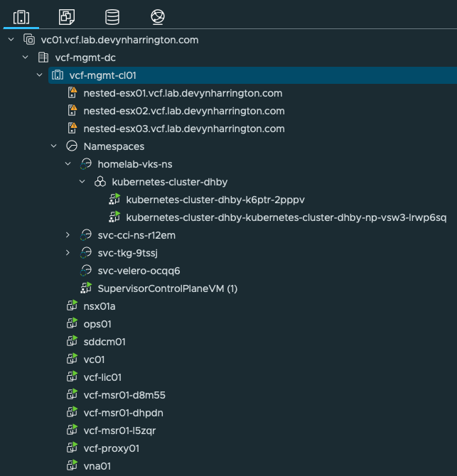Collapse the Namespaces node
Screen dimensions: 457x476
[54, 146]
